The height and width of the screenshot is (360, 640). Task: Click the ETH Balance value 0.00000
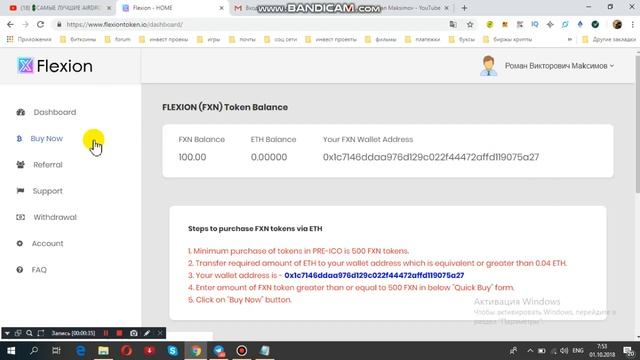(x=269, y=157)
